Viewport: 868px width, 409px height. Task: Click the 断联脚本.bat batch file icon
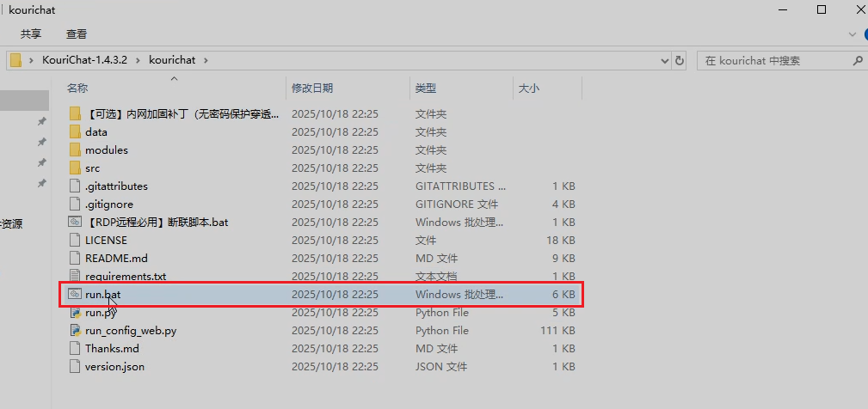coord(74,223)
